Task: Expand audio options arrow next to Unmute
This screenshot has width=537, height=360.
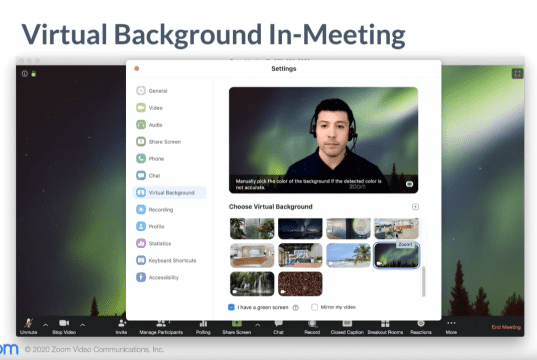Action: coord(46,324)
